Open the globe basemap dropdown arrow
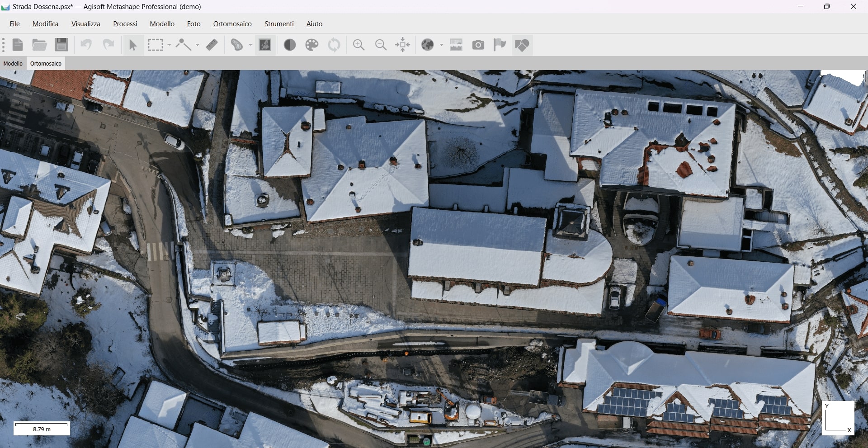868x448 pixels. (x=442, y=45)
